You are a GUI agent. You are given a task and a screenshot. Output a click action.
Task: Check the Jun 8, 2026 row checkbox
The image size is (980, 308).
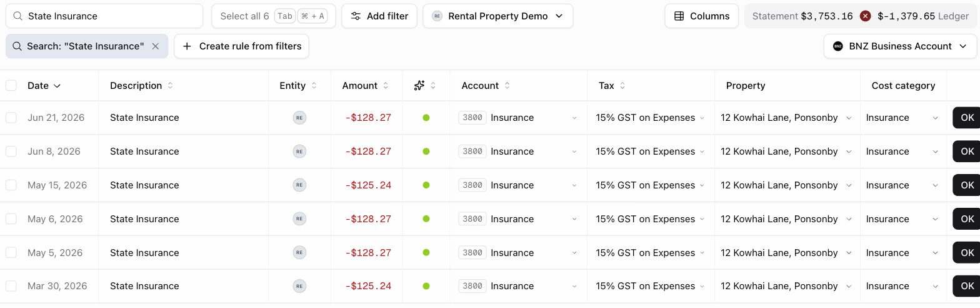11,151
